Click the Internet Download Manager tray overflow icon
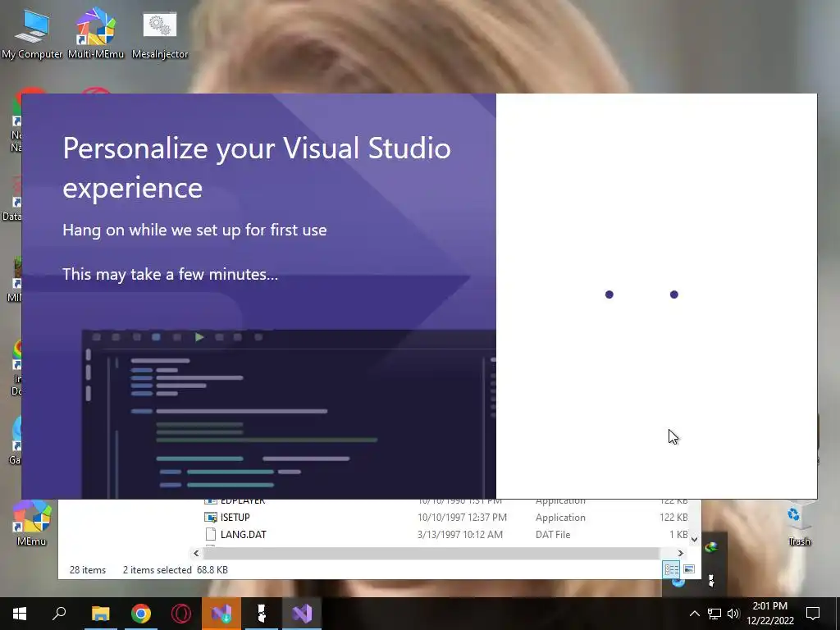Image resolution: width=840 pixels, height=630 pixels. tap(711, 547)
